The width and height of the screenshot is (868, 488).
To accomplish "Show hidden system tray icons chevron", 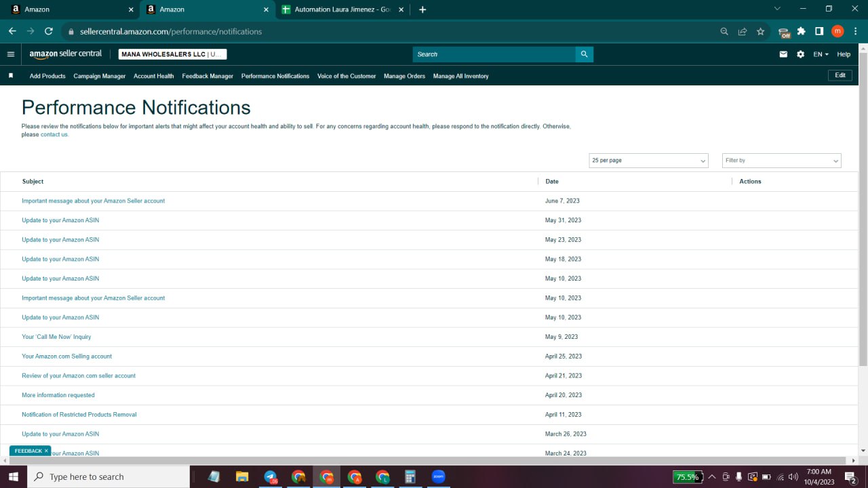I will coord(711,476).
